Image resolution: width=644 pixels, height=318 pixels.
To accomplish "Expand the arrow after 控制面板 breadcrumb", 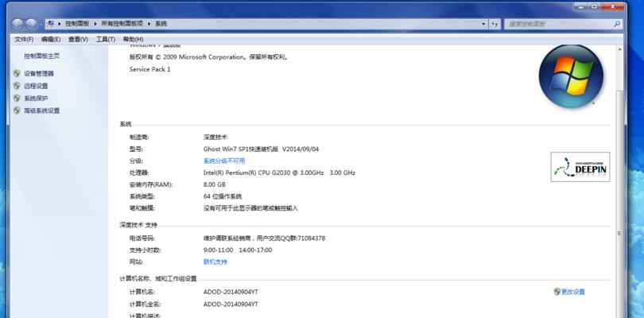I will (95, 24).
